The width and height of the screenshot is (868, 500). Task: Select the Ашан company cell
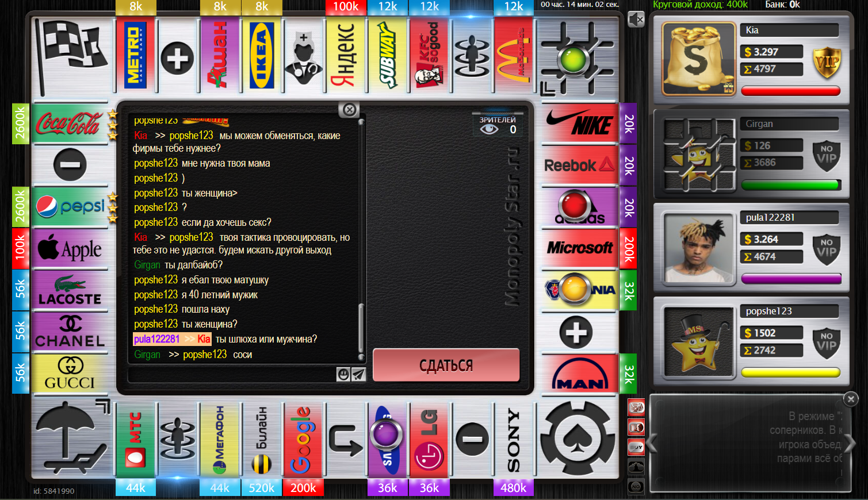[x=220, y=55]
